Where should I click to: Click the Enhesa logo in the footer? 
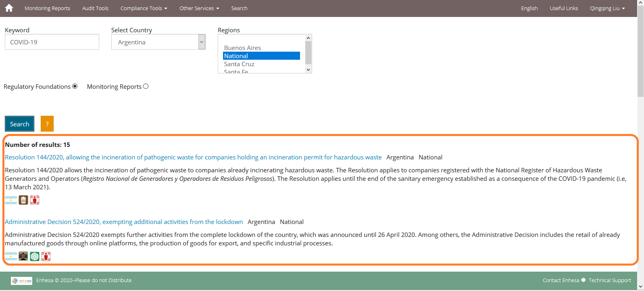pos(21,281)
